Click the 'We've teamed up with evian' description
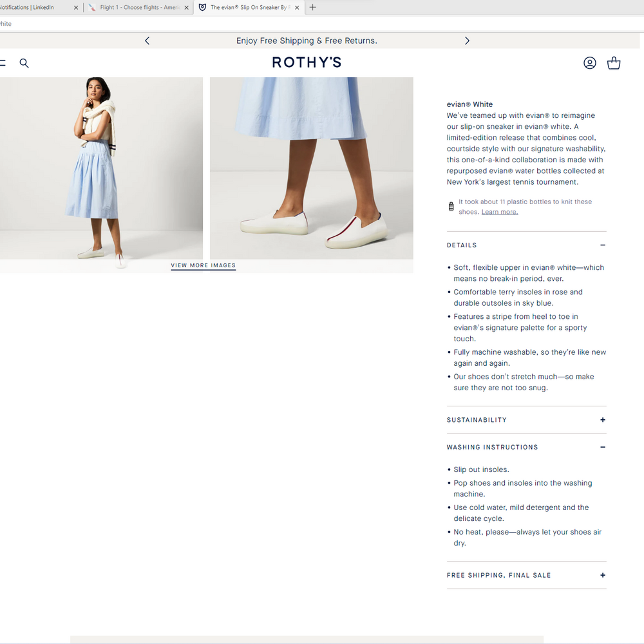 pyautogui.click(x=526, y=149)
